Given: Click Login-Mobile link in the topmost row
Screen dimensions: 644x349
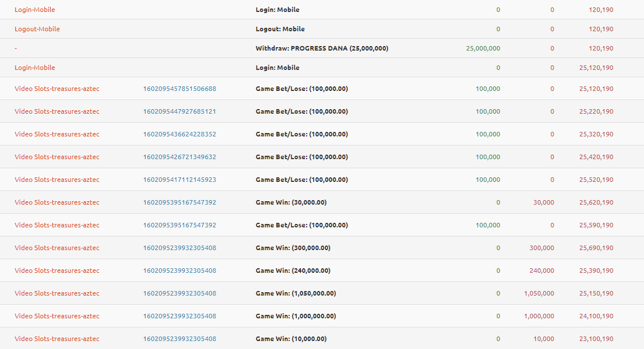Looking at the screenshot, I should click(35, 10).
